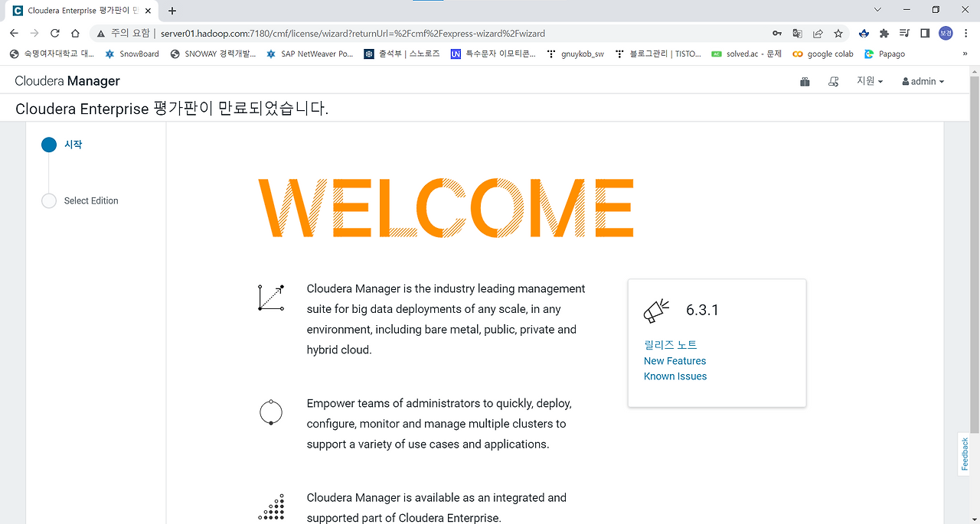Image resolution: width=980 pixels, height=524 pixels.
Task: Reload the current page
Action: (55, 33)
